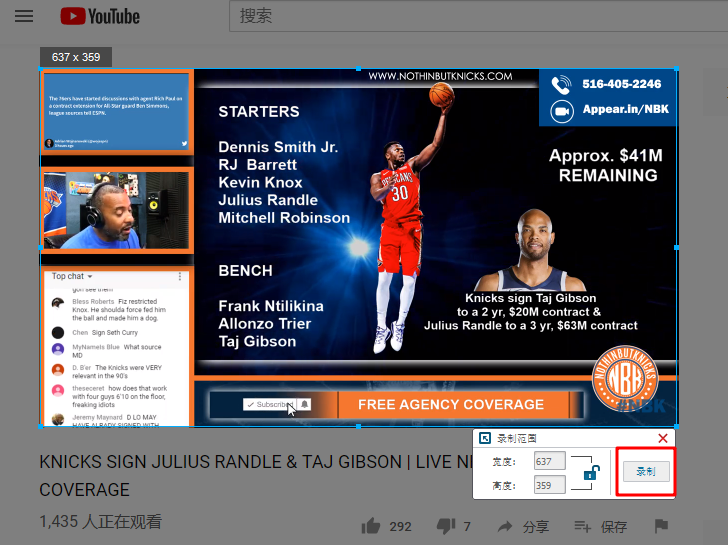This screenshot has width=728, height=545.
Task: Click the bottom-center selection handle
Action: click(358, 426)
